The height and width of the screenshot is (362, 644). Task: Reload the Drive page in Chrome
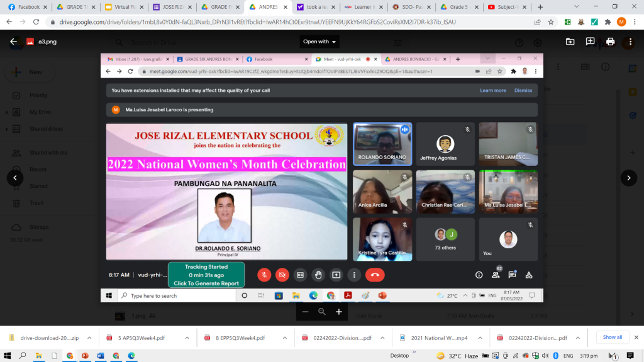(36, 22)
